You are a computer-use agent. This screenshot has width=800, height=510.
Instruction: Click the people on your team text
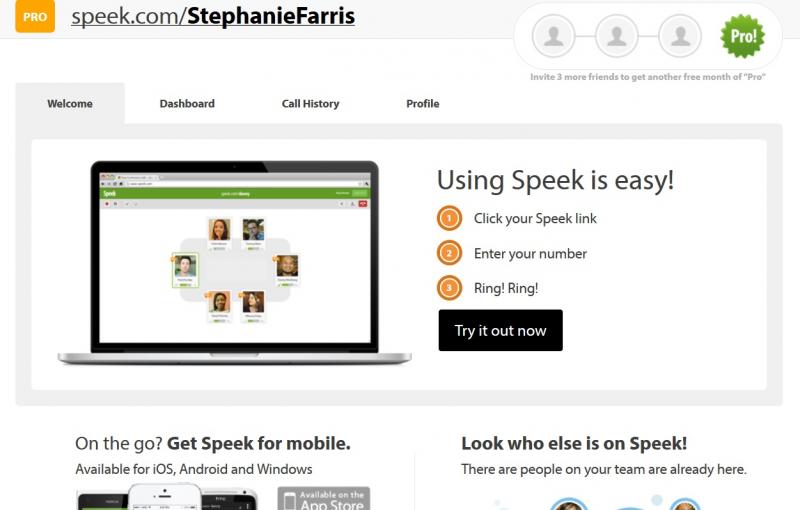pyautogui.click(x=604, y=469)
